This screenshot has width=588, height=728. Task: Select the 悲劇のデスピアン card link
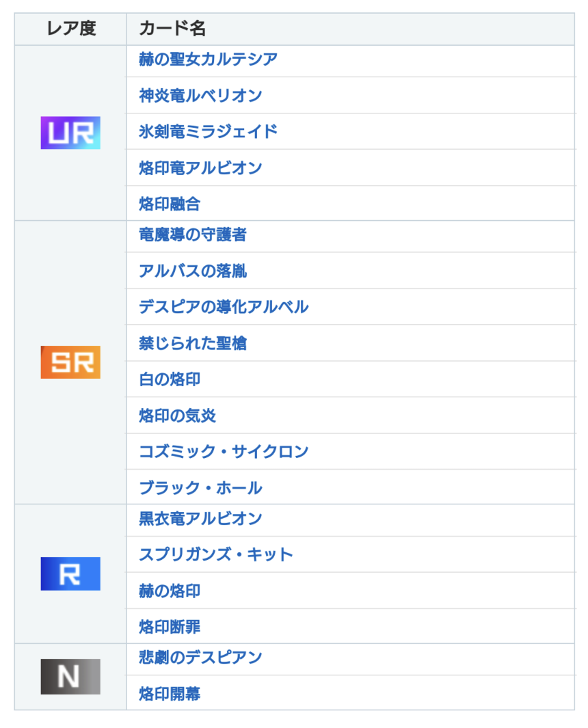(200, 658)
